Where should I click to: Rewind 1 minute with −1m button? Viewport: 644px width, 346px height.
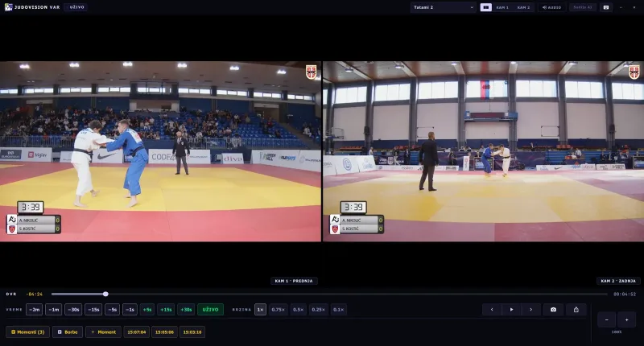coord(53,310)
